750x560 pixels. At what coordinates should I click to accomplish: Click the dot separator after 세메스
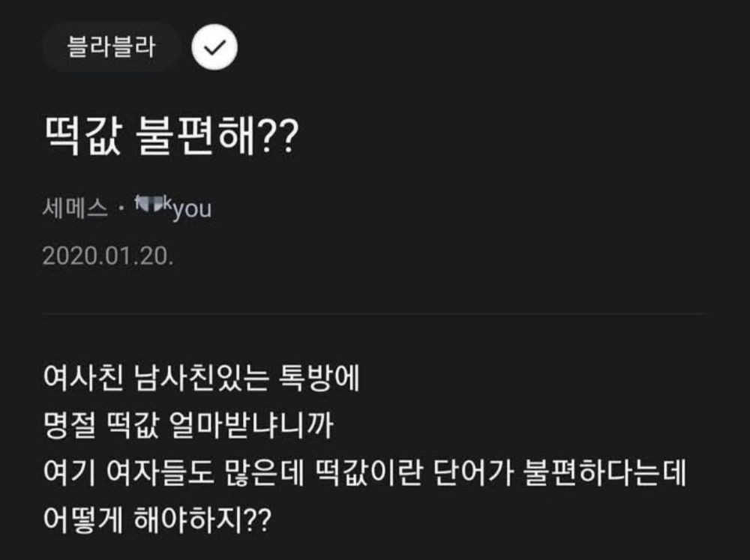tap(122, 209)
